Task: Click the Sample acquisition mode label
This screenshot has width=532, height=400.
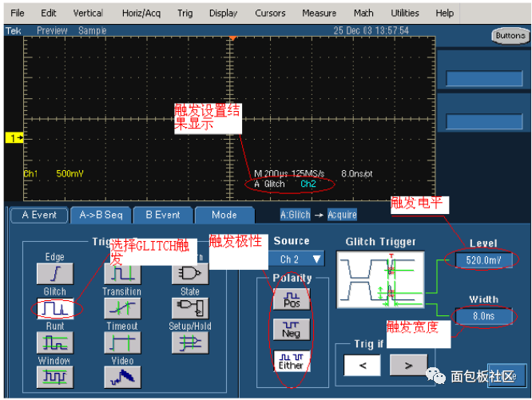Action: coord(93,31)
